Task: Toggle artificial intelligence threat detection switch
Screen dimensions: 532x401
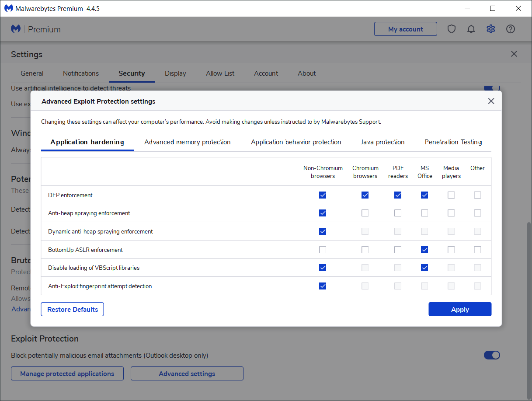Action: (x=492, y=88)
